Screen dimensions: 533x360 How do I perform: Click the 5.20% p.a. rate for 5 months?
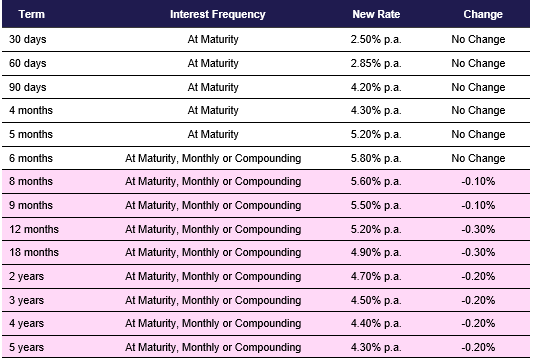point(376,134)
